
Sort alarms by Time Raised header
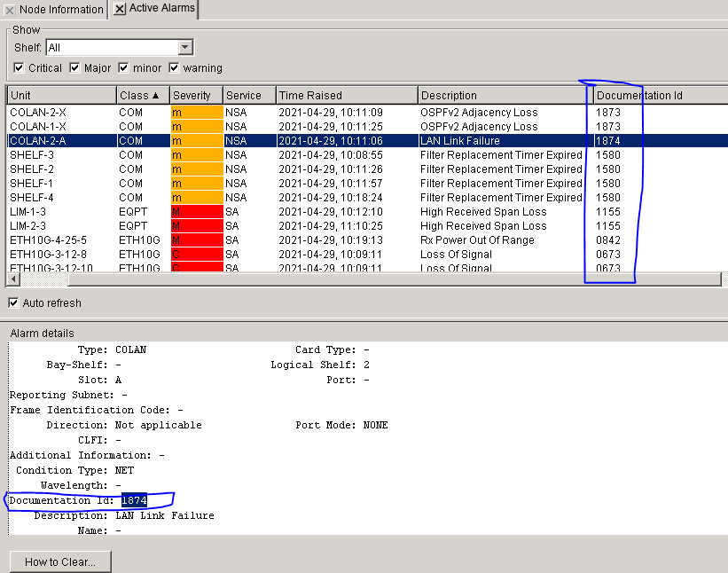tap(348, 95)
